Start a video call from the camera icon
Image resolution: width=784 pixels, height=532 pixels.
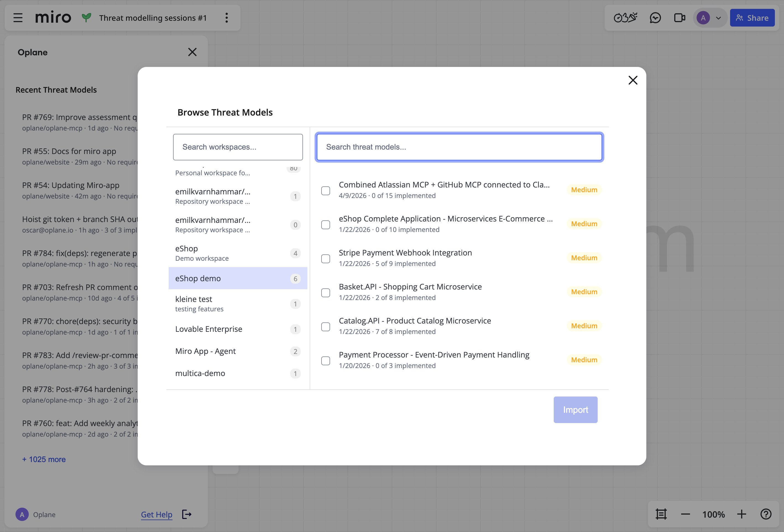pyautogui.click(x=680, y=18)
